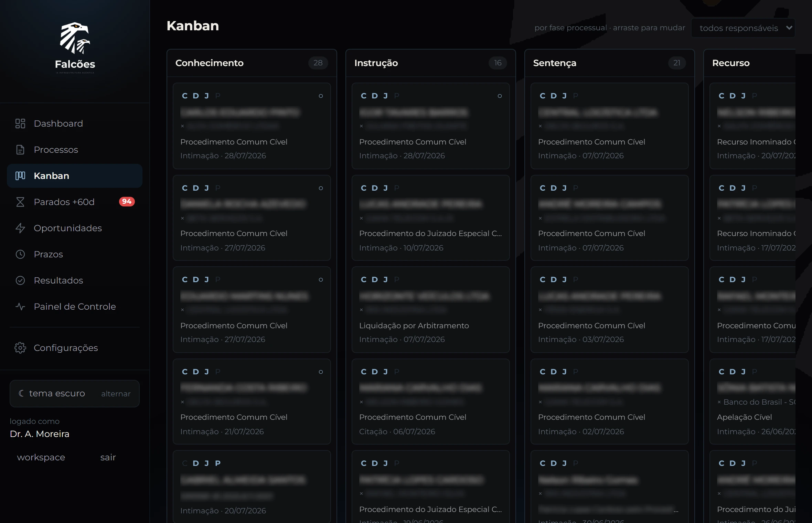Open Parados +60d menu item
Viewport: 812px width, 523px height.
(75, 202)
